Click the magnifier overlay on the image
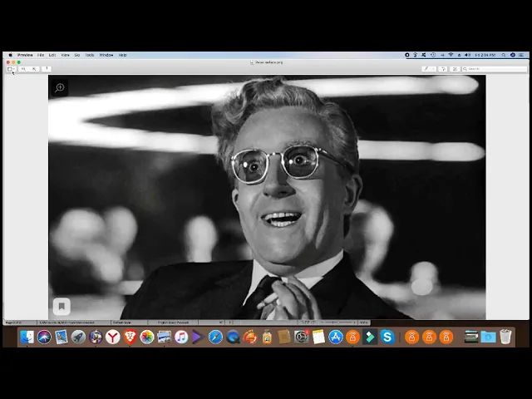Image resolution: width=532 pixels, height=399 pixels. pyautogui.click(x=60, y=87)
